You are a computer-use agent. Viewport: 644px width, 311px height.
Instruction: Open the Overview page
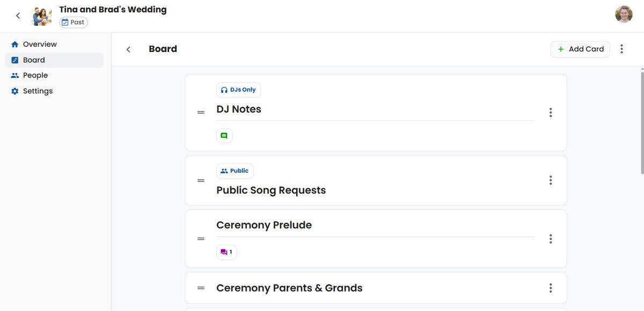click(54, 45)
